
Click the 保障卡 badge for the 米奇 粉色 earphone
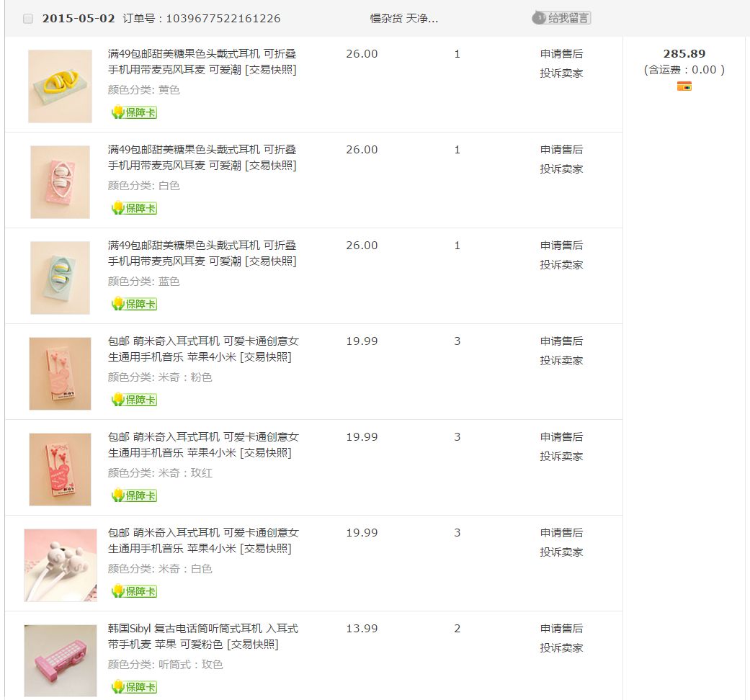click(x=134, y=399)
